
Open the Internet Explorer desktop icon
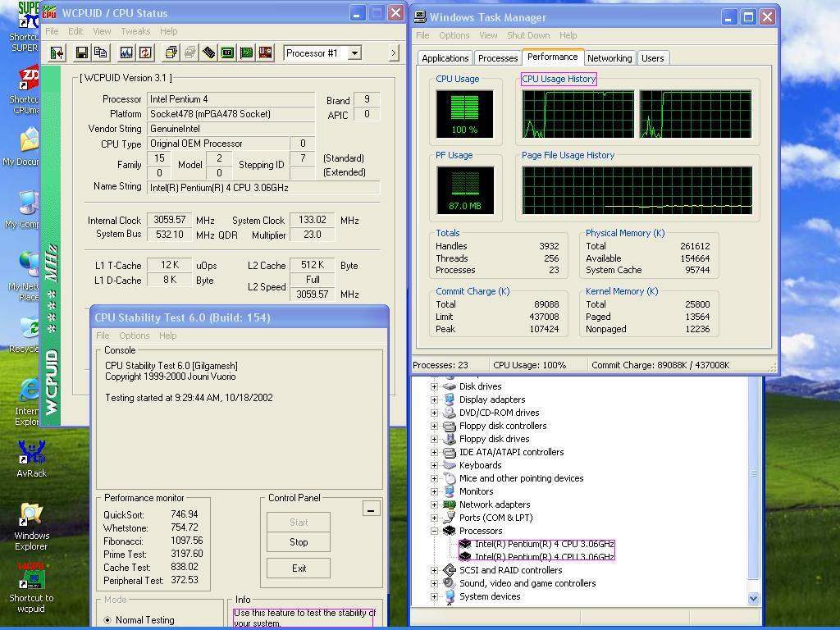point(28,402)
